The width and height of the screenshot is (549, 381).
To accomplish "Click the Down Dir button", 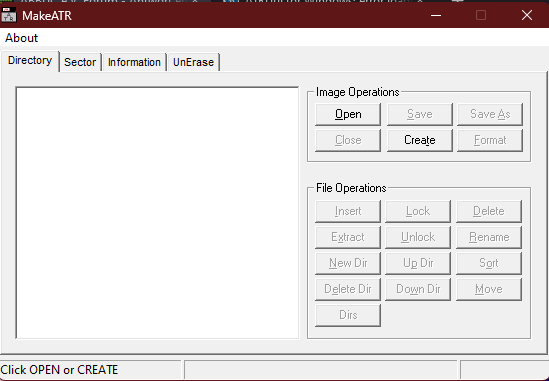I will coord(418,289).
